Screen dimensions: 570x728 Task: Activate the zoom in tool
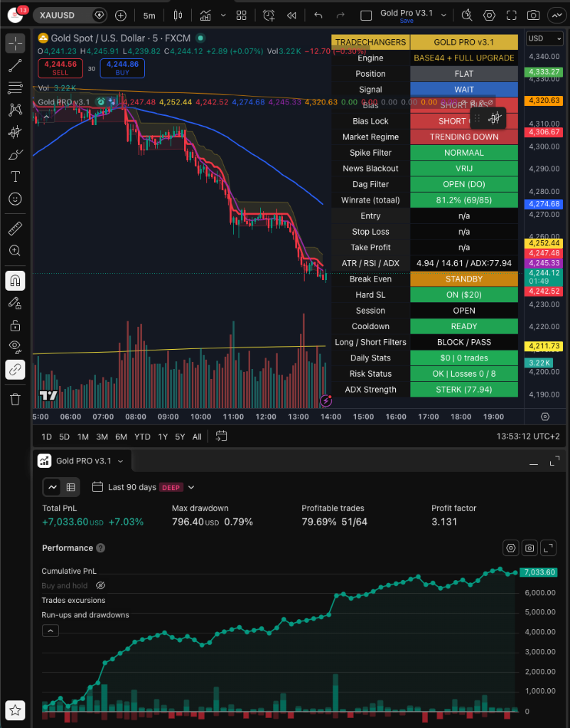(16, 251)
